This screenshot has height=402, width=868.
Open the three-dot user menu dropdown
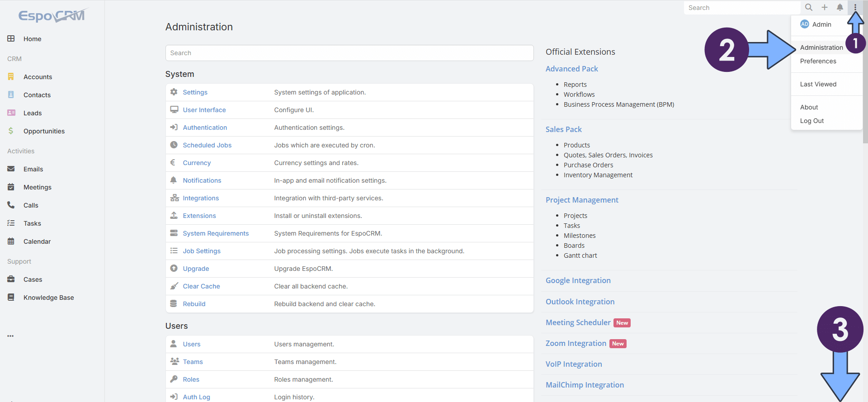pos(855,7)
